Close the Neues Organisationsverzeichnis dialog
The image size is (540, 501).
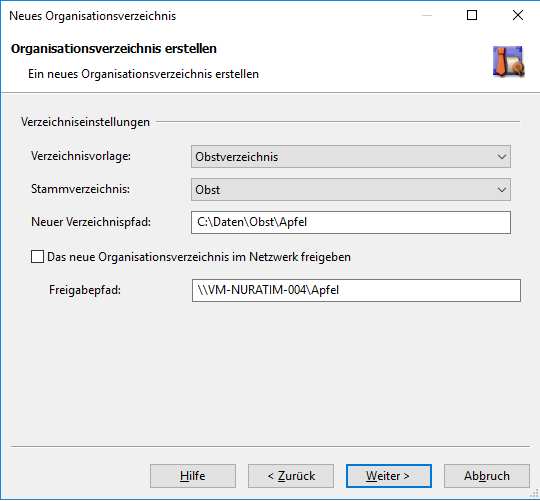[x=518, y=15]
